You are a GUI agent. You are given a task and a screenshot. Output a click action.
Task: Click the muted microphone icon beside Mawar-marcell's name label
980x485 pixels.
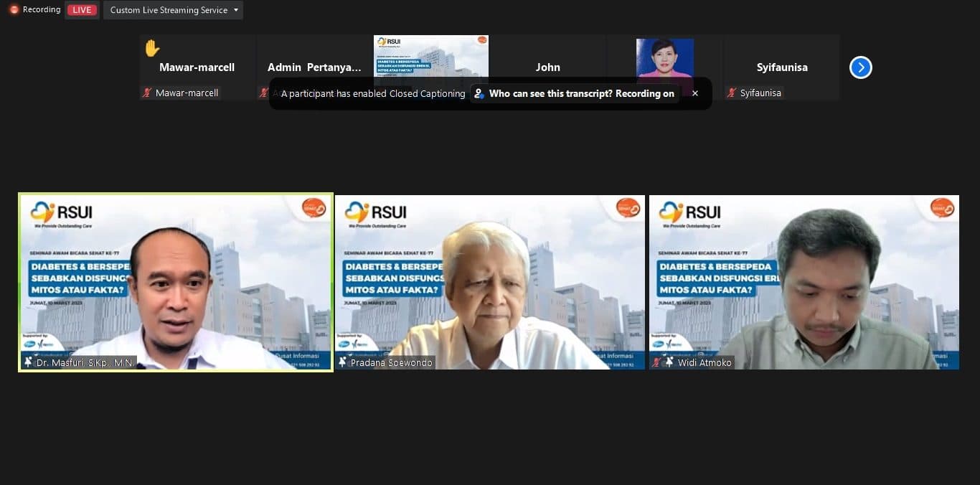tap(147, 93)
